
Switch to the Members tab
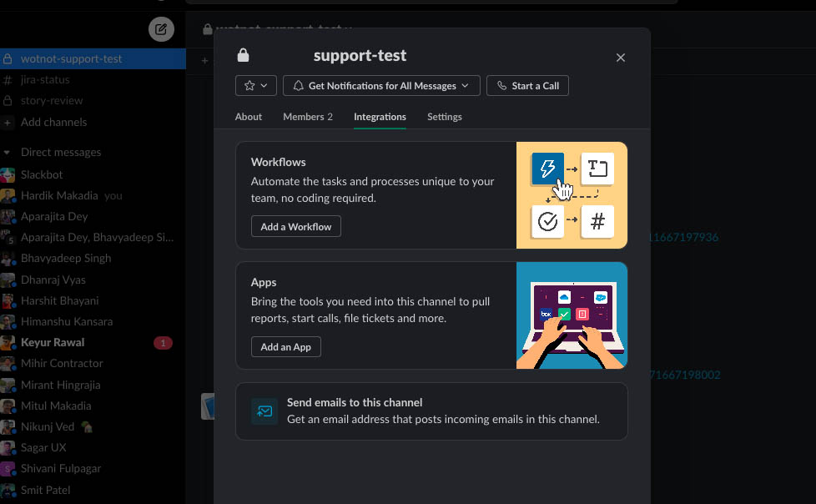coord(307,117)
